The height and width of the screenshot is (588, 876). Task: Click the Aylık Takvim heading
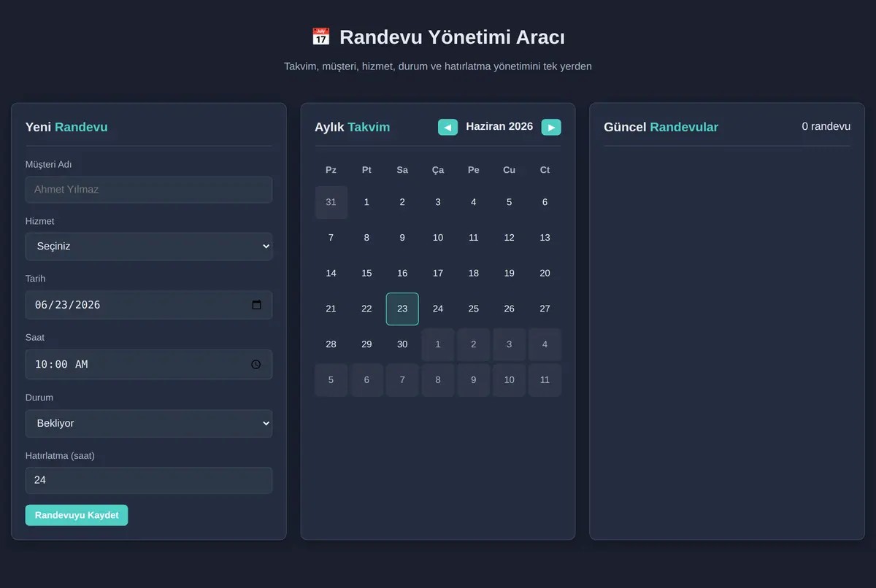click(352, 127)
